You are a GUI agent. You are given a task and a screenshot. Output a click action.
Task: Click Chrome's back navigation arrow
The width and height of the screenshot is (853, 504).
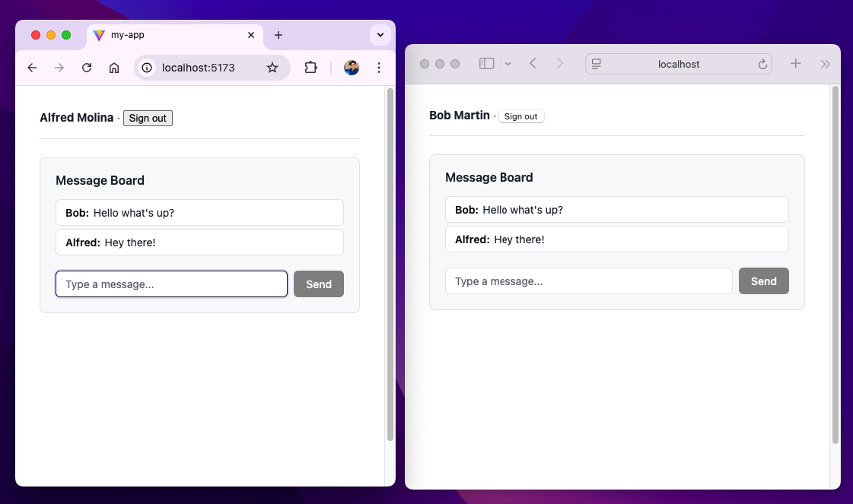point(31,68)
